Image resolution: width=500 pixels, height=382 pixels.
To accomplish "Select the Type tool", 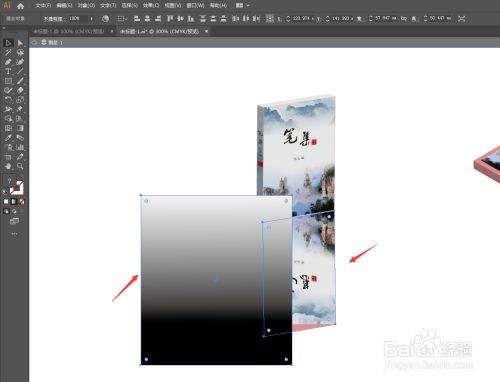I will pyautogui.click(x=8, y=71).
